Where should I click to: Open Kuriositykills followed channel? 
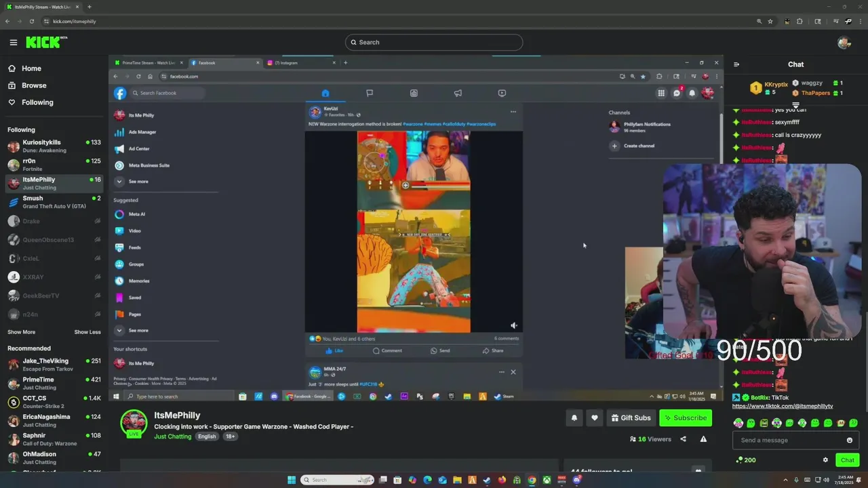pos(54,146)
